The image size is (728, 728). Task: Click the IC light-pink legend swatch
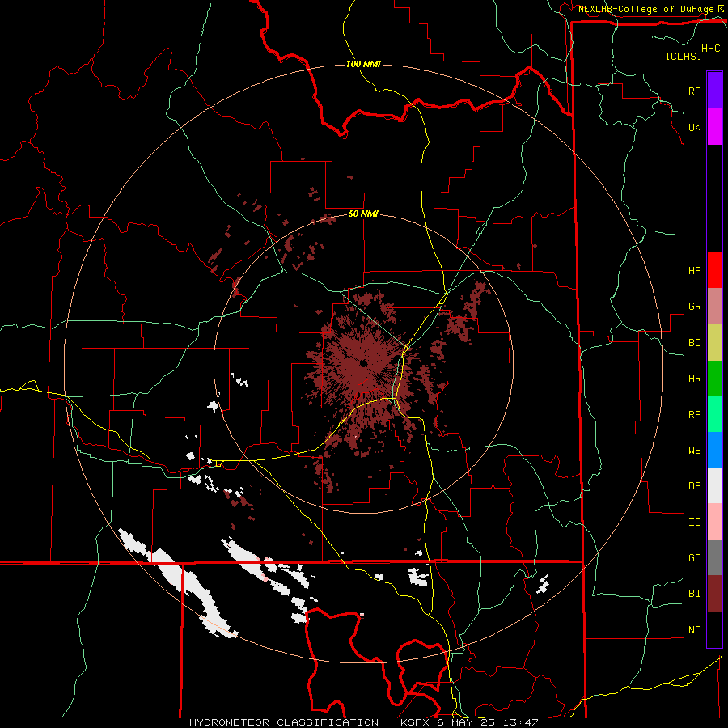714,522
